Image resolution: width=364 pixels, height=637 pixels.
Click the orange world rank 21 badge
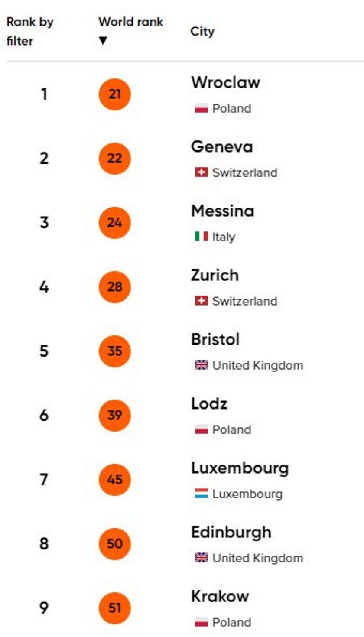point(114,94)
